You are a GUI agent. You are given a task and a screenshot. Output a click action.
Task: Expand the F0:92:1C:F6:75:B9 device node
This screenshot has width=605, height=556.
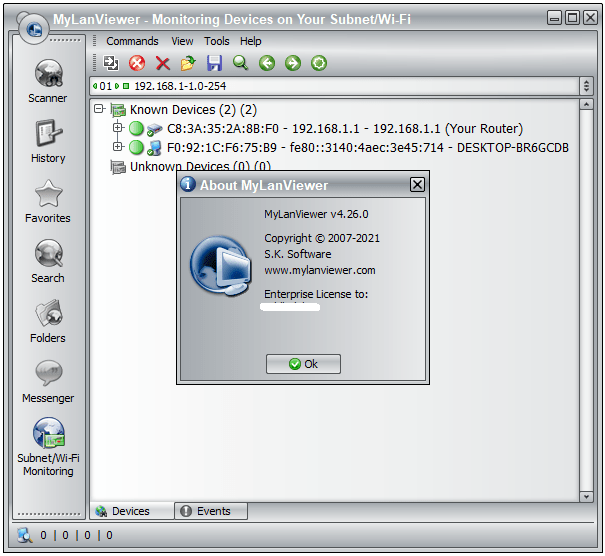[x=118, y=147]
